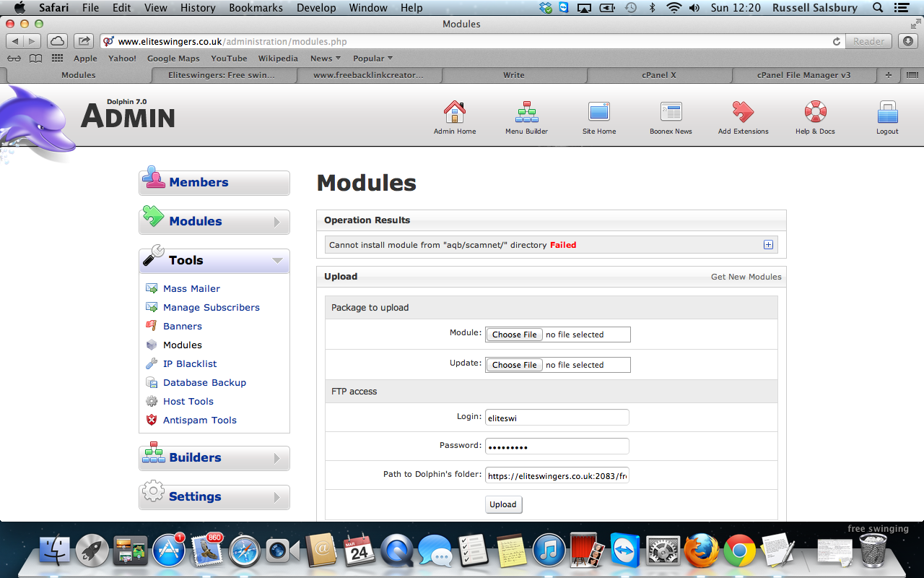Collapse the Tools sidebar section
924x578 pixels.
277,261
